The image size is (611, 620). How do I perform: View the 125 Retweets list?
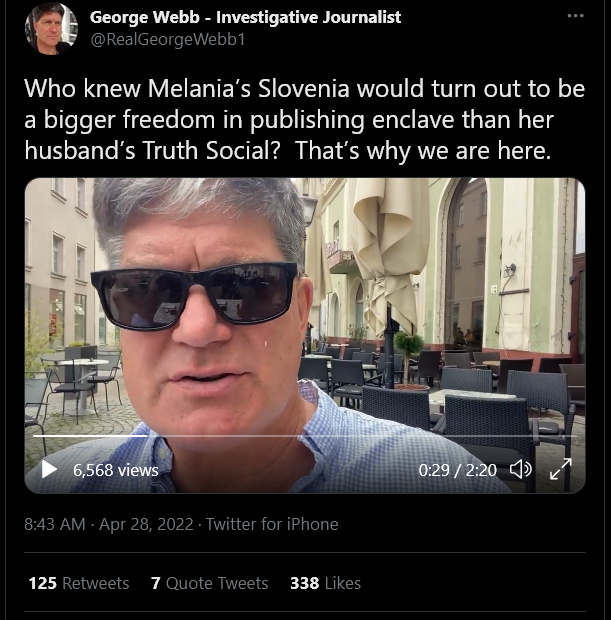[79, 583]
